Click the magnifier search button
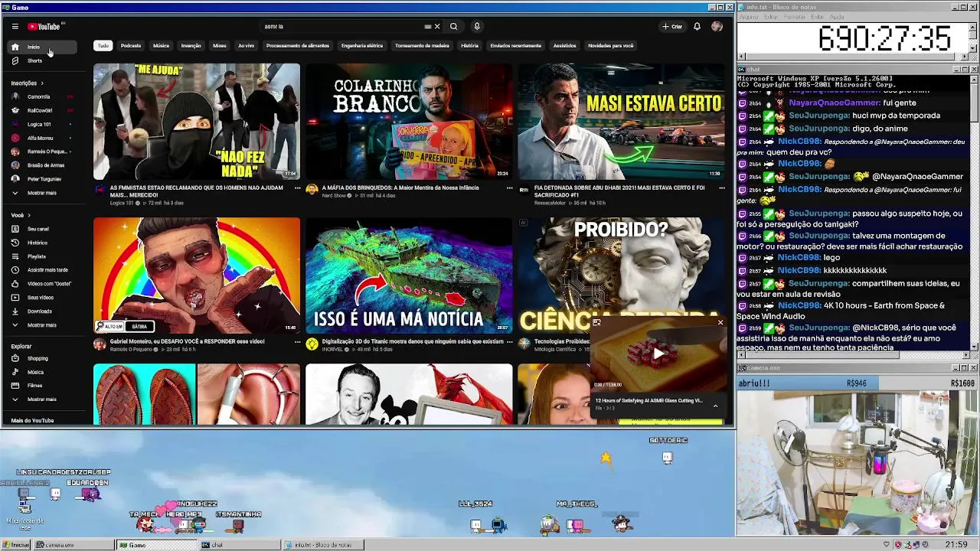Screen dimensions: 980x551 (453, 26)
